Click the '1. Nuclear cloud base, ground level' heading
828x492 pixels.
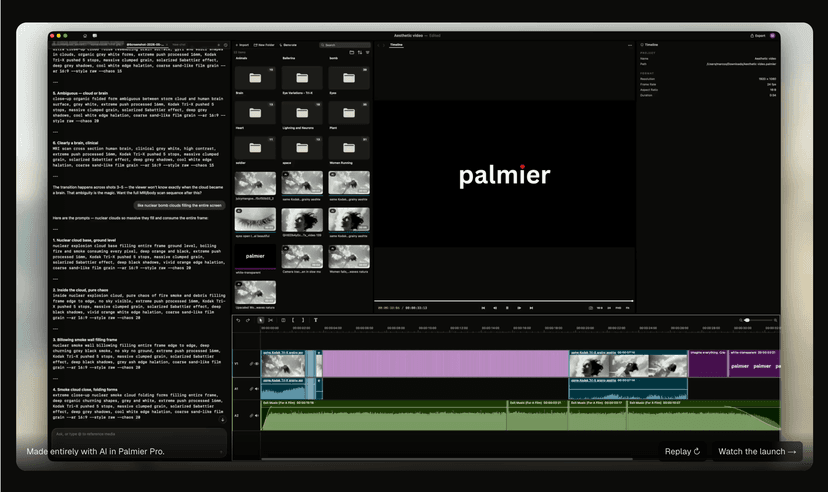pyautogui.click(x=84, y=240)
